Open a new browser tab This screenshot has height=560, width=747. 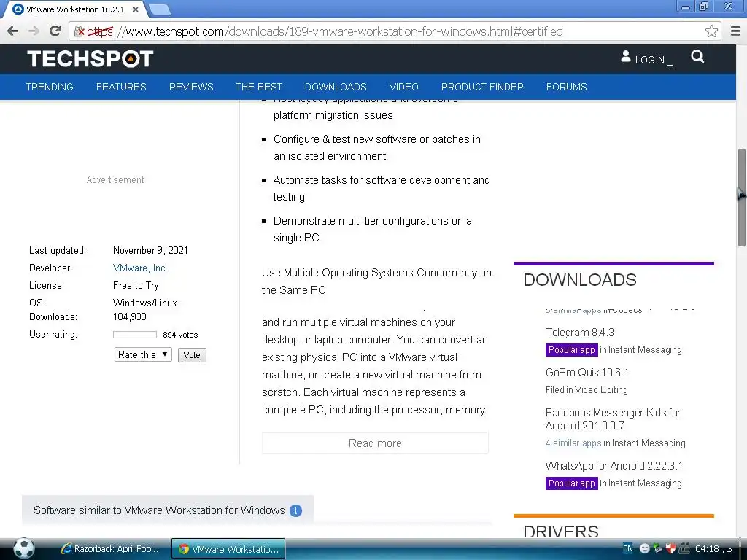click(x=159, y=9)
